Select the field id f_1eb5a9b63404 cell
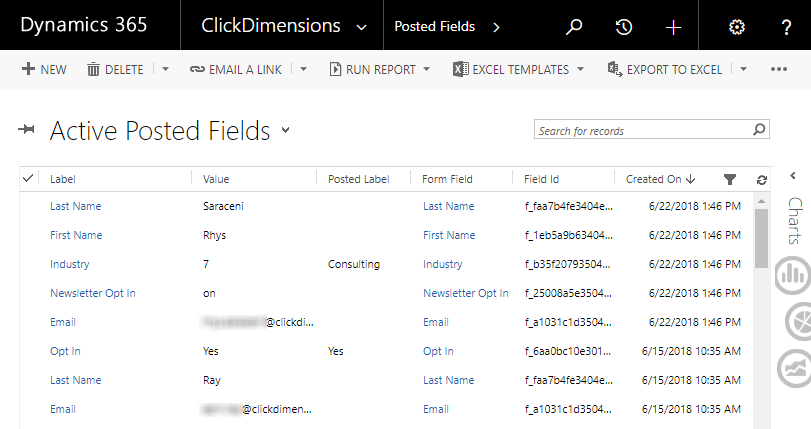The width and height of the screenshot is (811, 429). (x=568, y=235)
